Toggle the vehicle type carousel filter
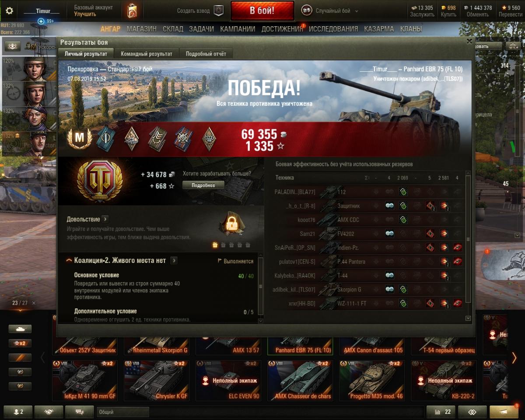 point(20,329)
